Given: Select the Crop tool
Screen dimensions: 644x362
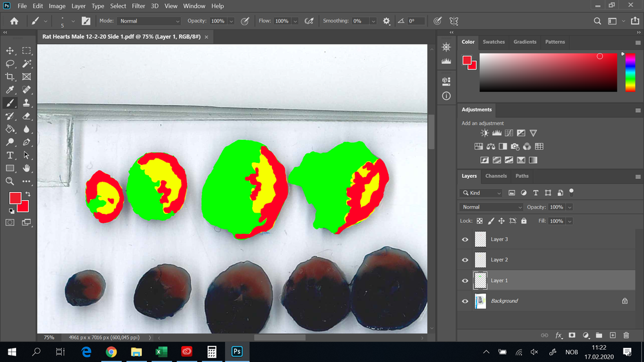Looking at the screenshot, I should click(10, 77).
